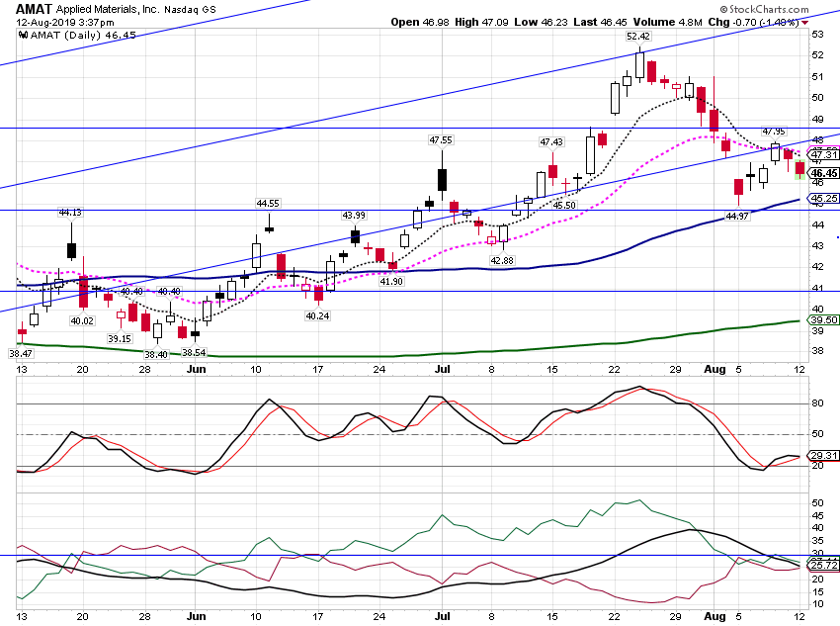Click the 45.25 moving average tag
This screenshot has width=840, height=626.
point(824,199)
